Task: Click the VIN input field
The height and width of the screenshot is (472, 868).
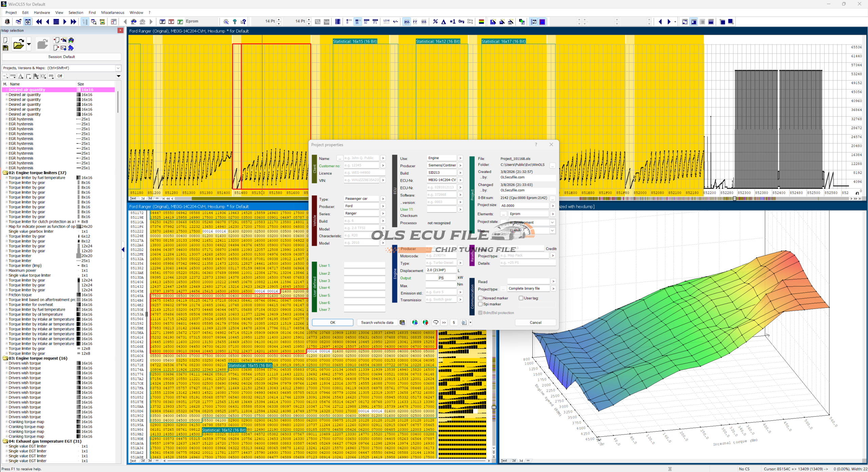Action: (x=361, y=180)
